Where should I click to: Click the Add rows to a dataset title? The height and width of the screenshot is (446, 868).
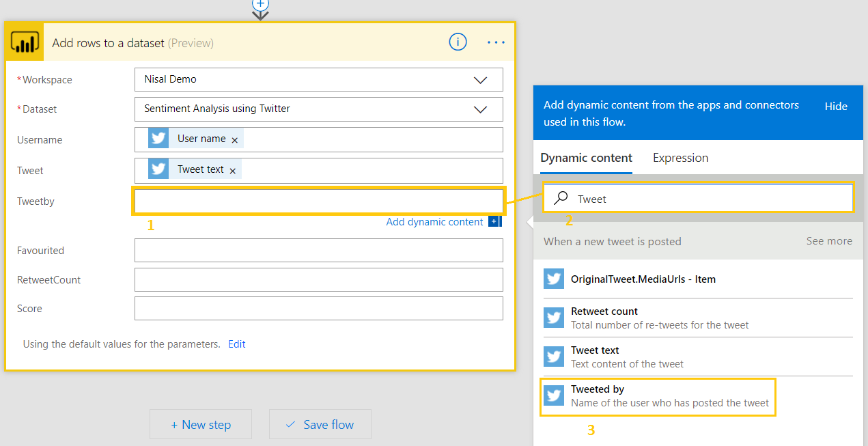pos(108,43)
